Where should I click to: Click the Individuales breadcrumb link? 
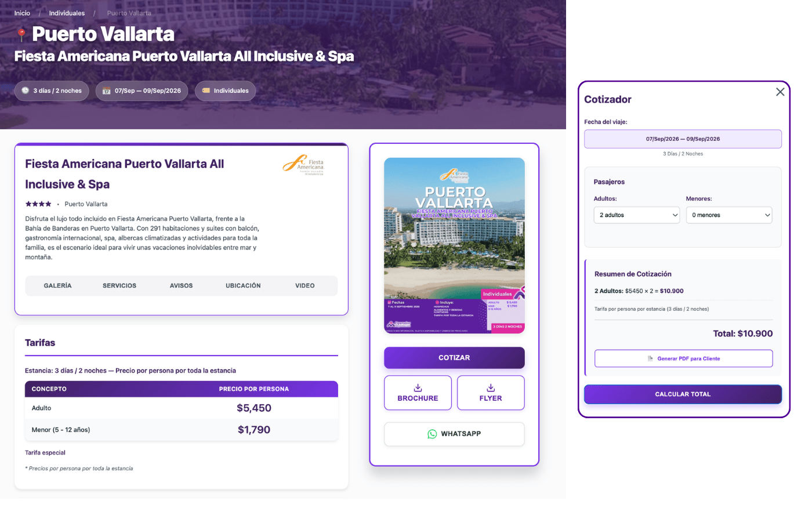click(x=67, y=13)
